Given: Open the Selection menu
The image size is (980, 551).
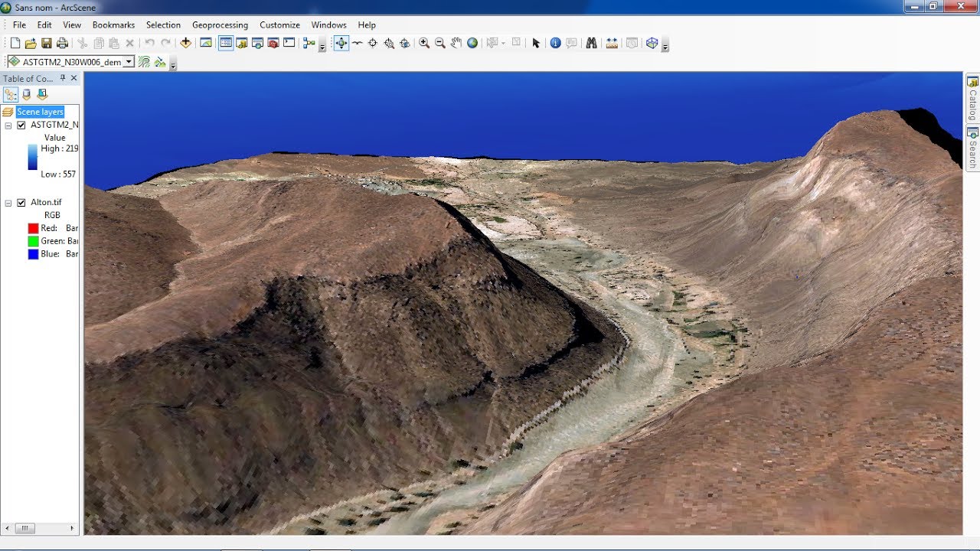Looking at the screenshot, I should click(163, 25).
